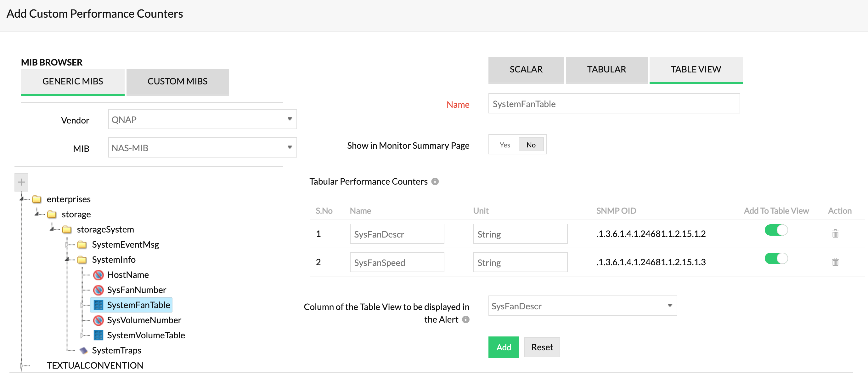The image size is (868, 373).
Task: Click the plus icon above the MIB tree
Action: point(21,182)
